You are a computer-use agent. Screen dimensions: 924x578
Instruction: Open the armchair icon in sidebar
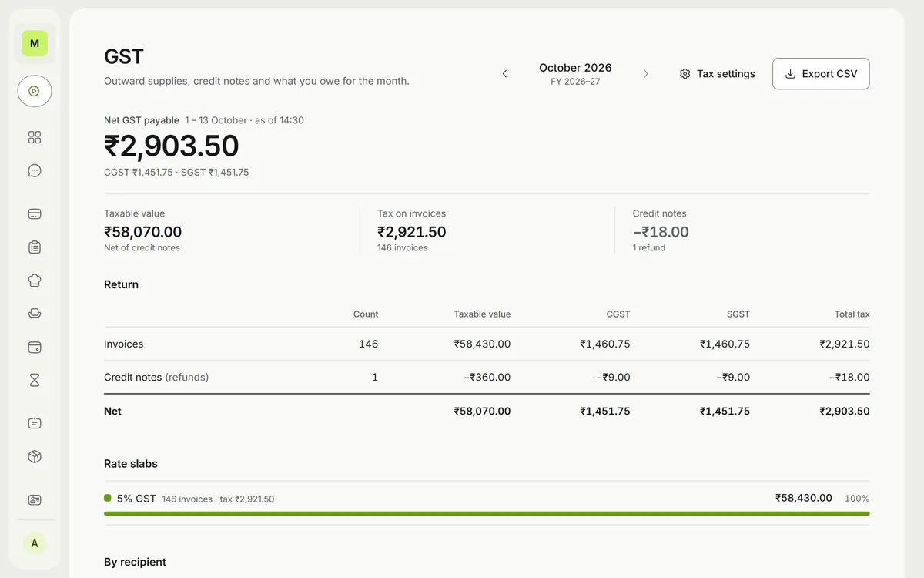pos(35,314)
